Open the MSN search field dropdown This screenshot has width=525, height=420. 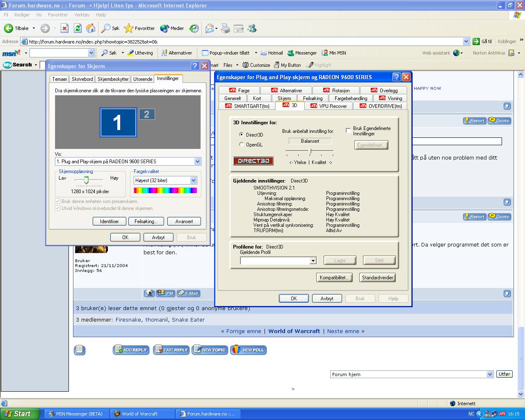tap(91, 53)
